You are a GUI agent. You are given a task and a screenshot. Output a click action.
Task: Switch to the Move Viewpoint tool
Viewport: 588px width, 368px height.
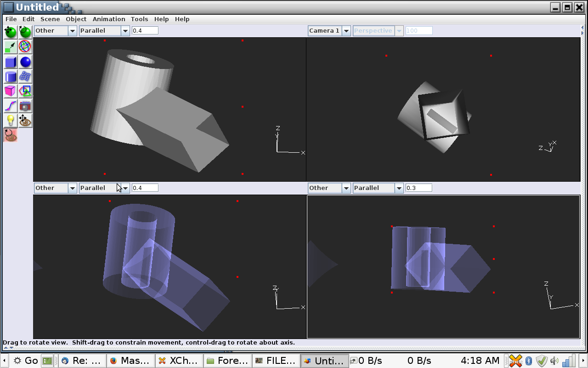coord(25,121)
